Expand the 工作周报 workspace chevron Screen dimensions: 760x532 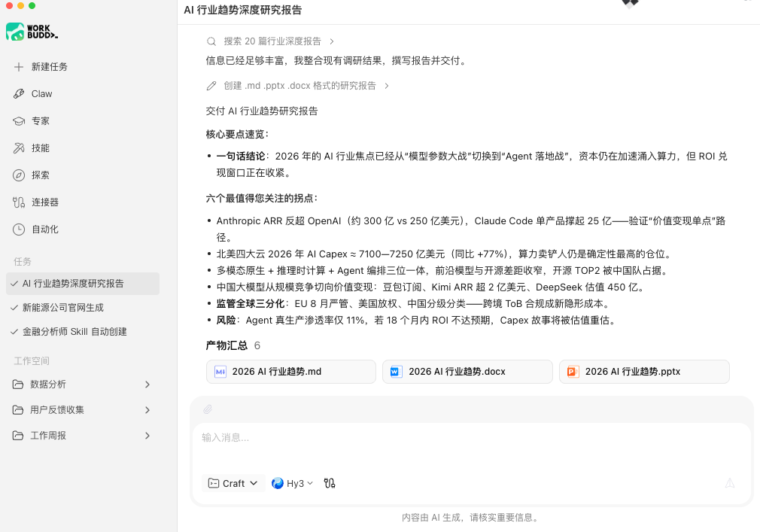pos(147,436)
